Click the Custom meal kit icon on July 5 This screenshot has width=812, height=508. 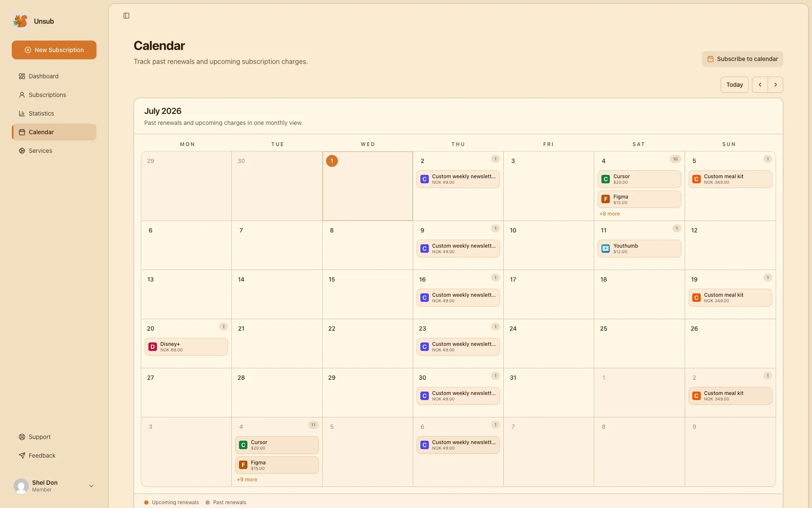click(696, 179)
